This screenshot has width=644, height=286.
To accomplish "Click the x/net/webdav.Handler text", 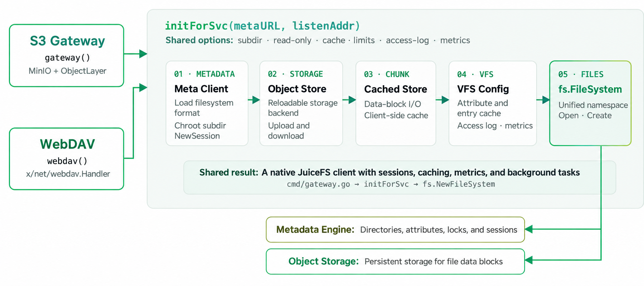I will click(68, 174).
